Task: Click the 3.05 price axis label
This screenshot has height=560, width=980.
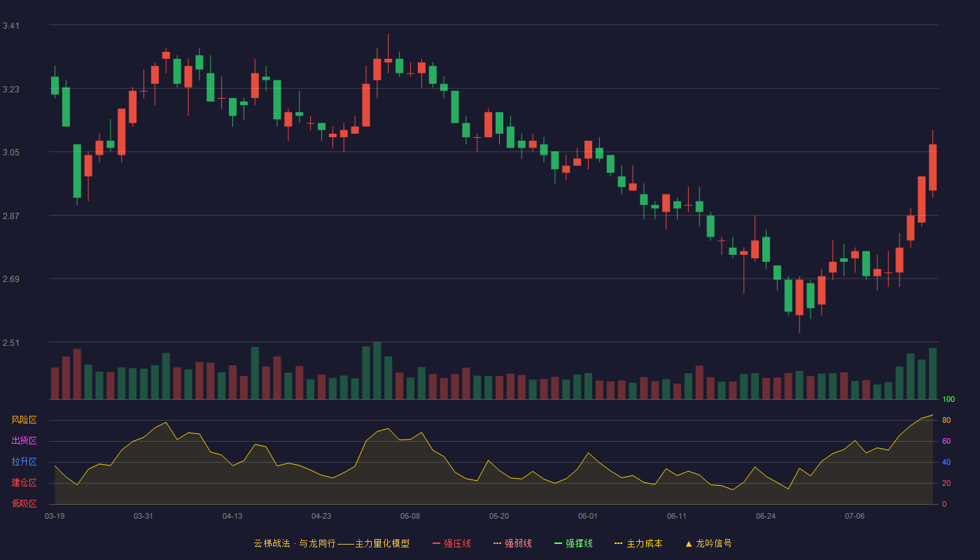Action: [11, 153]
